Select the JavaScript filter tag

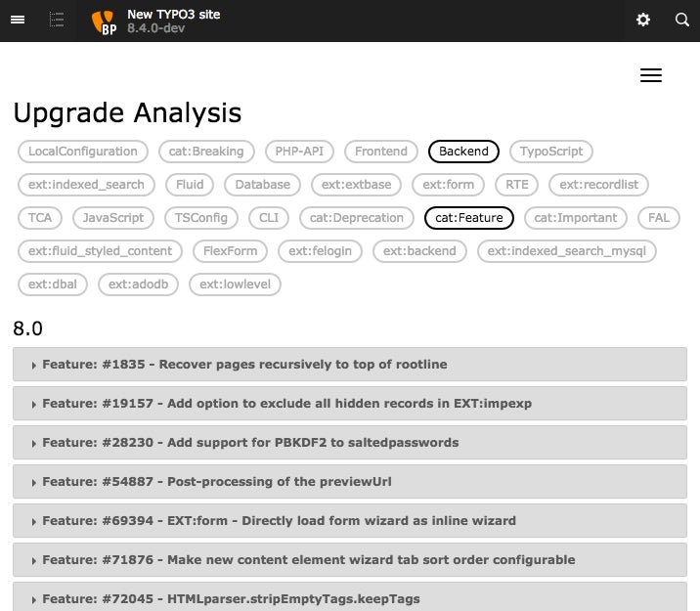click(113, 218)
